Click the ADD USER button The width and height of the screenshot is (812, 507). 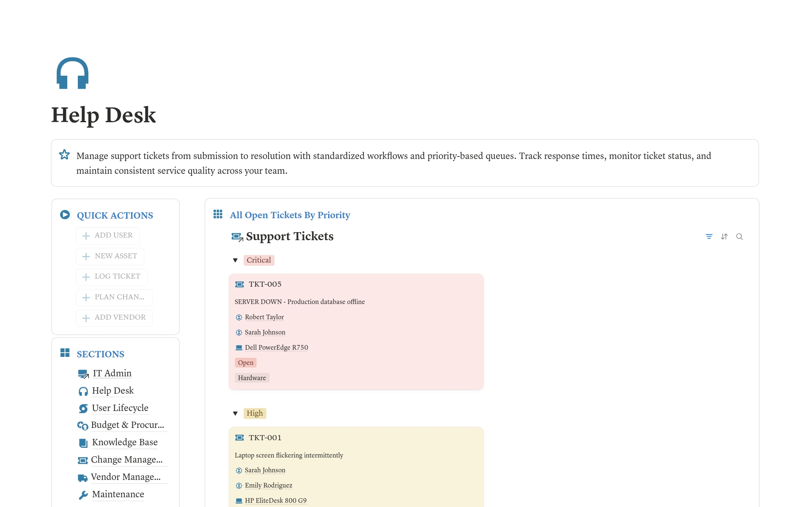[108, 236]
